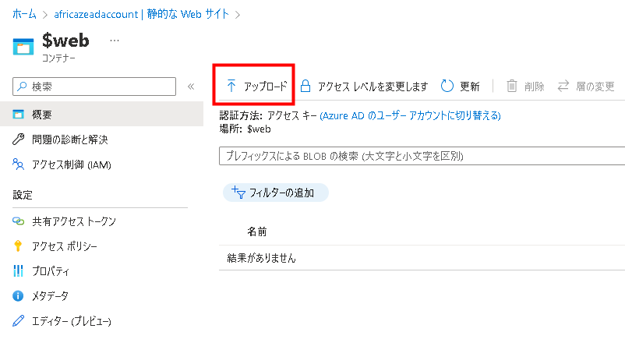Image resolution: width=625 pixels, height=364 pixels.
Task: Click the 更新 refresh icon
Action: click(447, 86)
